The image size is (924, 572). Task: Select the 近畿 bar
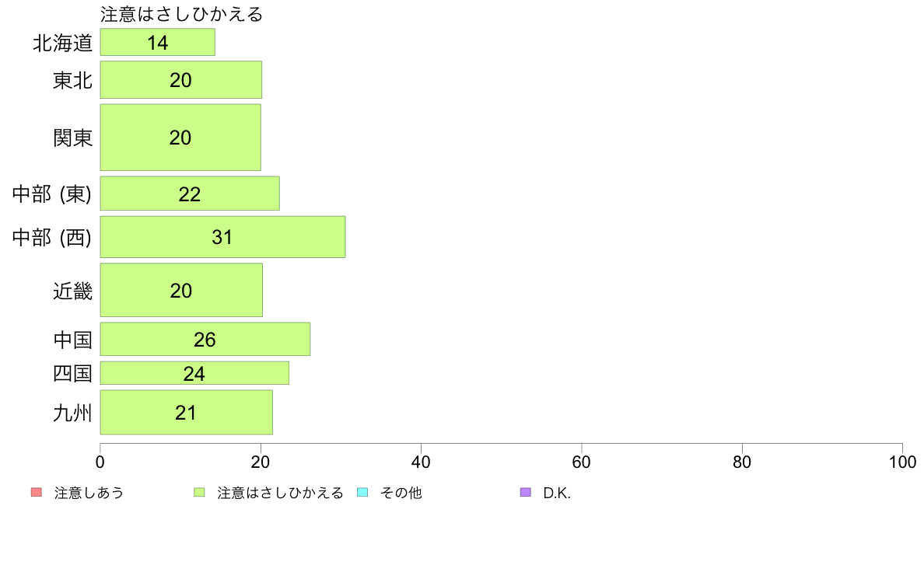[x=181, y=290]
